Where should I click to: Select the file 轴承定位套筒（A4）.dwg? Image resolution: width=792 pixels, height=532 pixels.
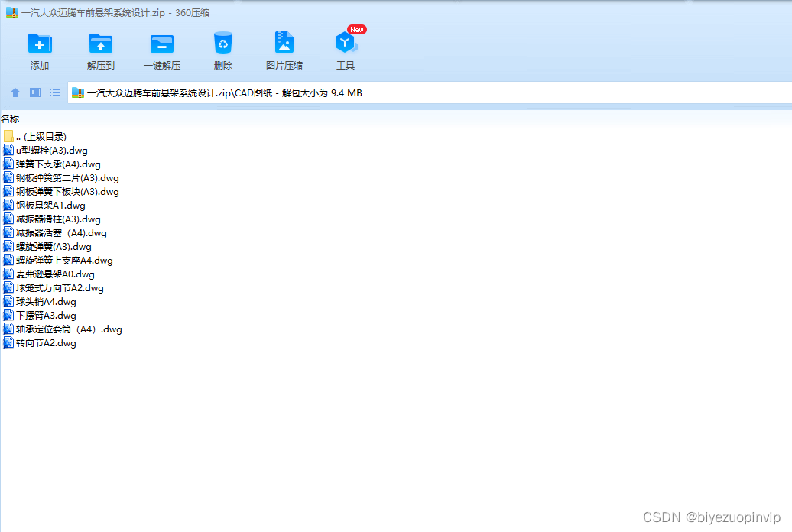(x=69, y=329)
